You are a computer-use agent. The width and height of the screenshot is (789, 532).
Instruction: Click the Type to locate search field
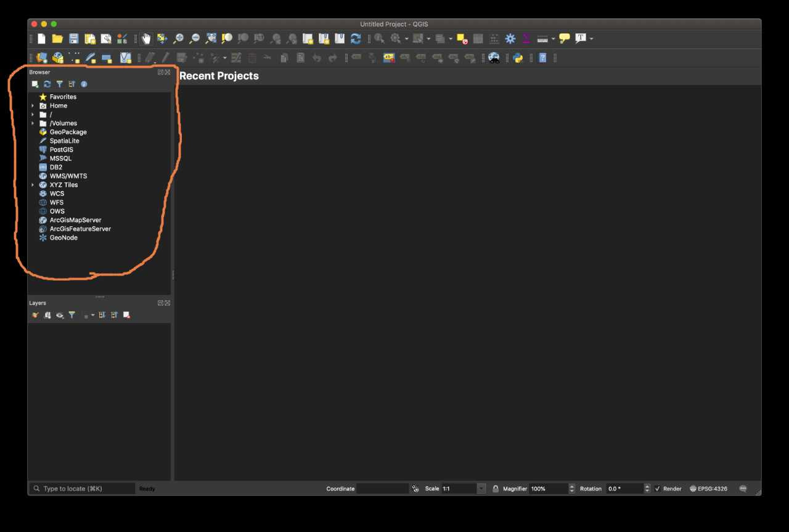coord(80,488)
